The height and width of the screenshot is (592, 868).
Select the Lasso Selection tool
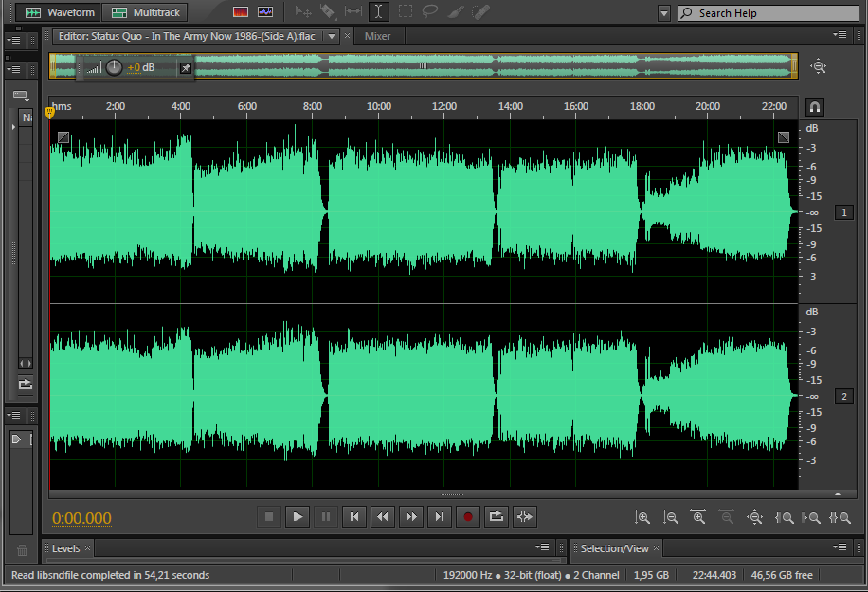point(430,11)
